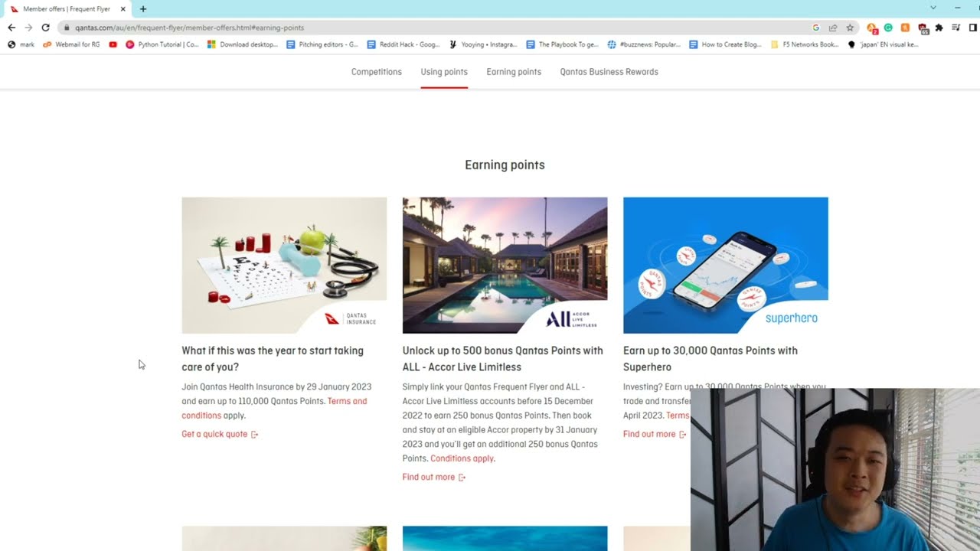
Task: Open the Qantas Business Rewards tab
Action: [x=609, y=72]
